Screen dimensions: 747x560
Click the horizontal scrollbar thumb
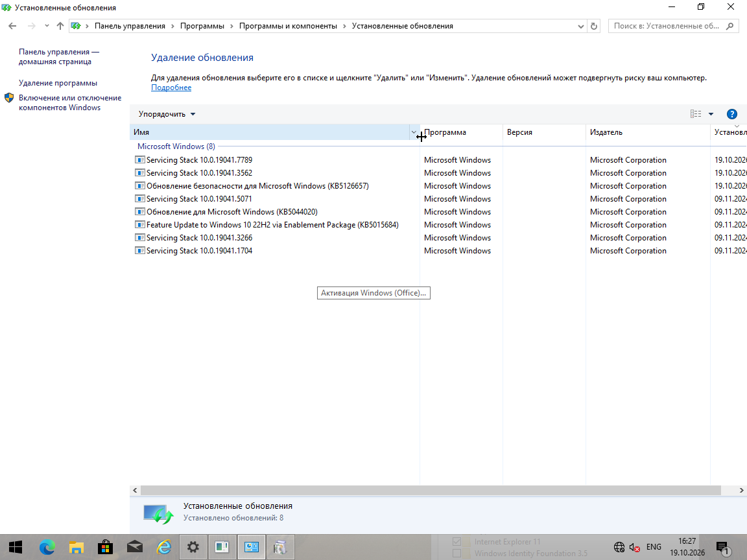tap(431, 491)
